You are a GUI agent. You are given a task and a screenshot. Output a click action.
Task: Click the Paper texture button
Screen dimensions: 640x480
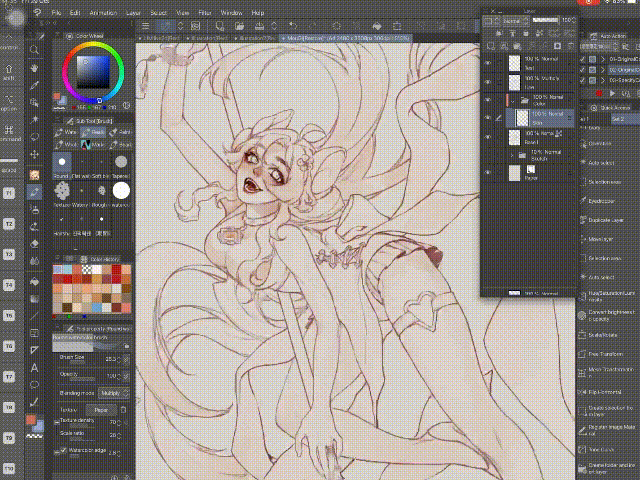pyautogui.click(x=101, y=410)
